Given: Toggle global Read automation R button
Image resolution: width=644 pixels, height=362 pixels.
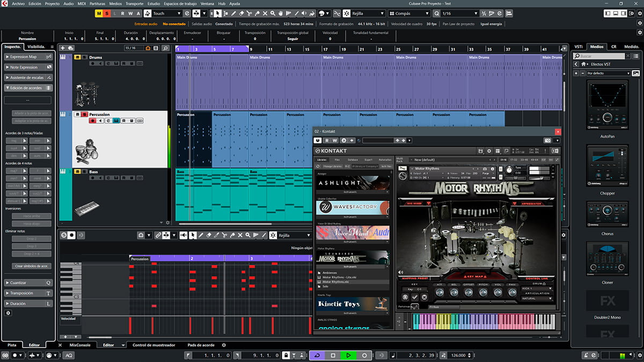Looking at the screenshot, I should click(123, 13).
